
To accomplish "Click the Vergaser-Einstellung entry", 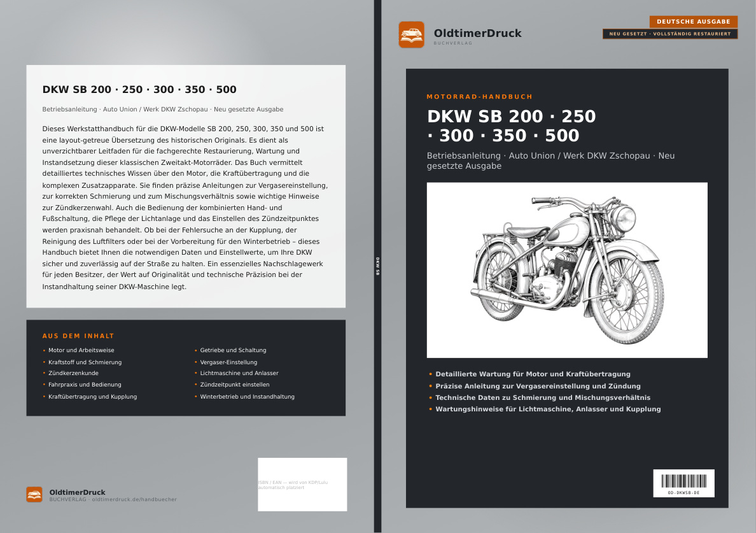I will [x=228, y=362].
